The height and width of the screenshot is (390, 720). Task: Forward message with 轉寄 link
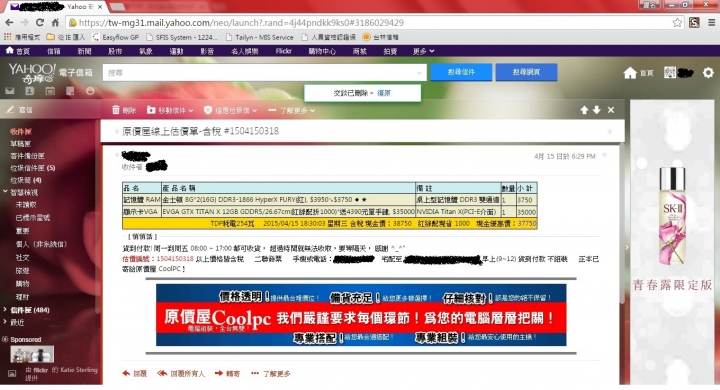[x=227, y=373]
